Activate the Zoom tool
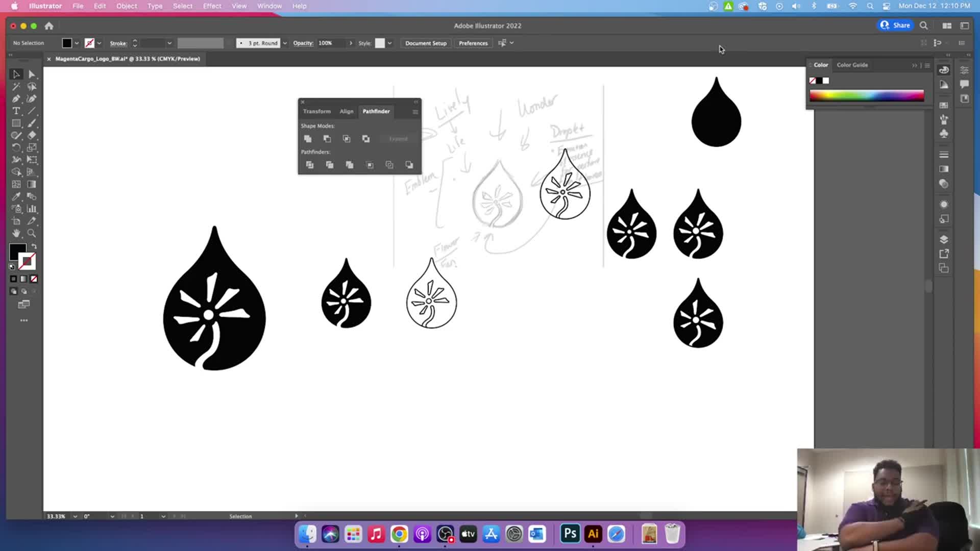Image resolution: width=980 pixels, height=551 pixels. [x=32, y=233]
